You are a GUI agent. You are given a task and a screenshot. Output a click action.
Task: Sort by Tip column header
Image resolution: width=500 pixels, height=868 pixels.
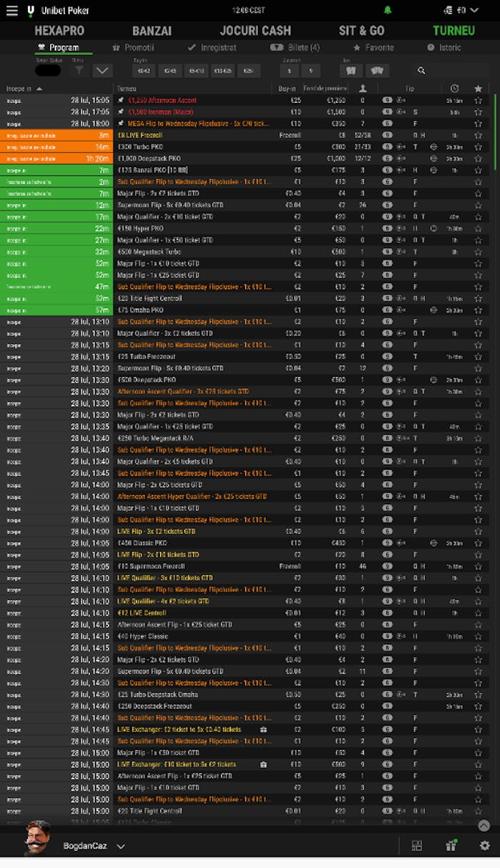coord(410,89)
